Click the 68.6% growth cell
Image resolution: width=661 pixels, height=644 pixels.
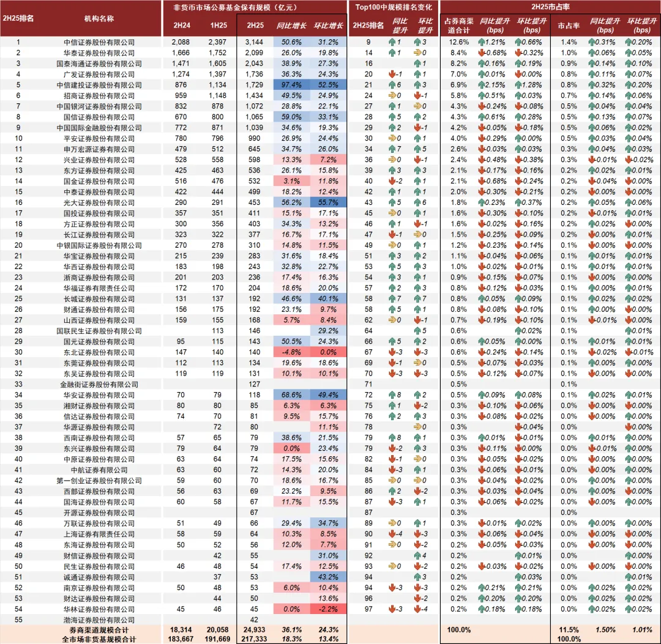click(x=291, y=395)
